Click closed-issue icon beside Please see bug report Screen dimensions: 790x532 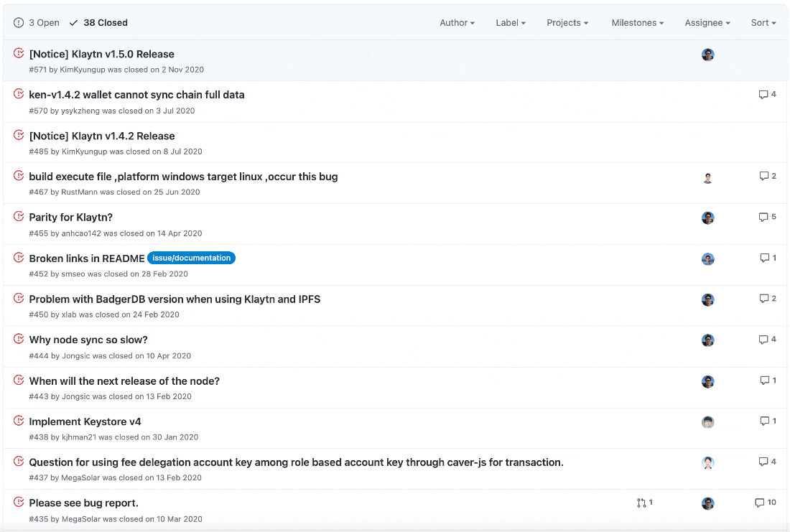[19, 503]
